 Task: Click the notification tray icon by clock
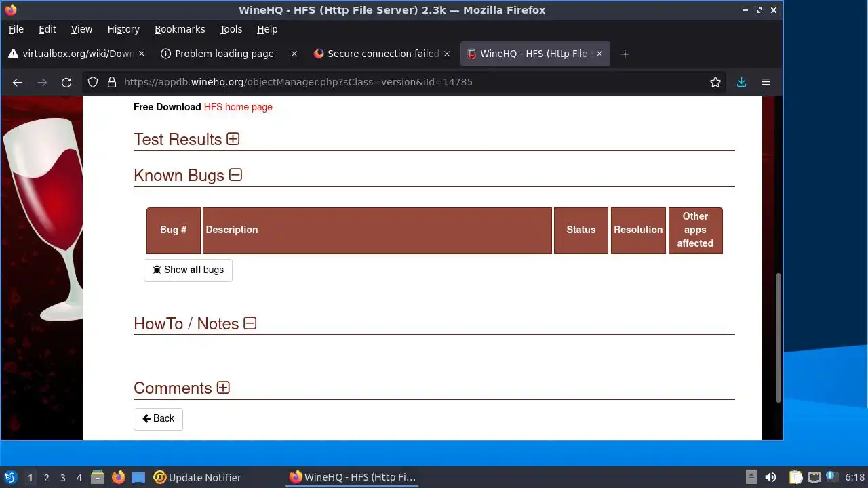pyautogui.click(x=832, y=477)
